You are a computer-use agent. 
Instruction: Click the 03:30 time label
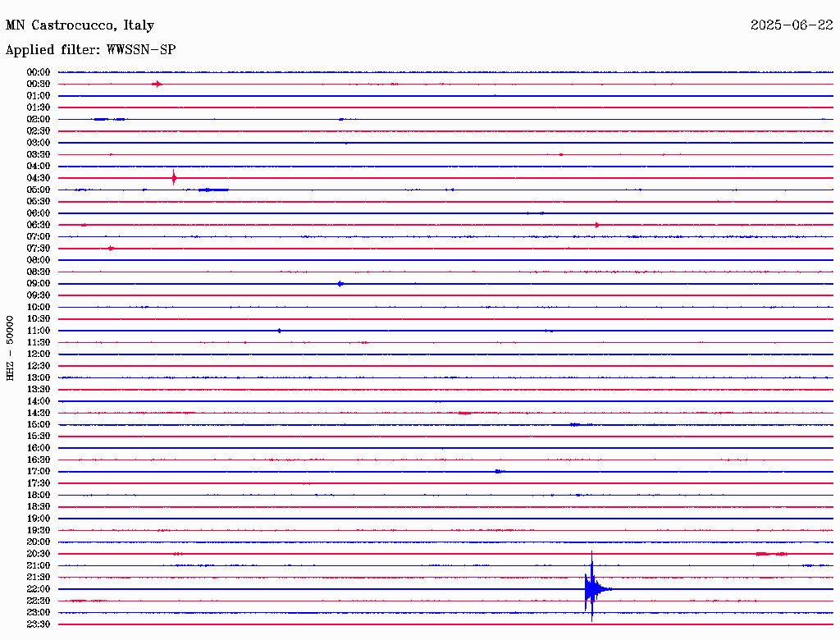coord(39,154)
